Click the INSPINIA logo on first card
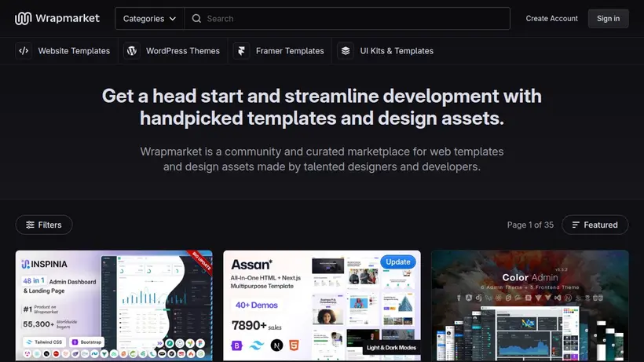The height and width of the screenshot is (362, 644). (44, 264)
